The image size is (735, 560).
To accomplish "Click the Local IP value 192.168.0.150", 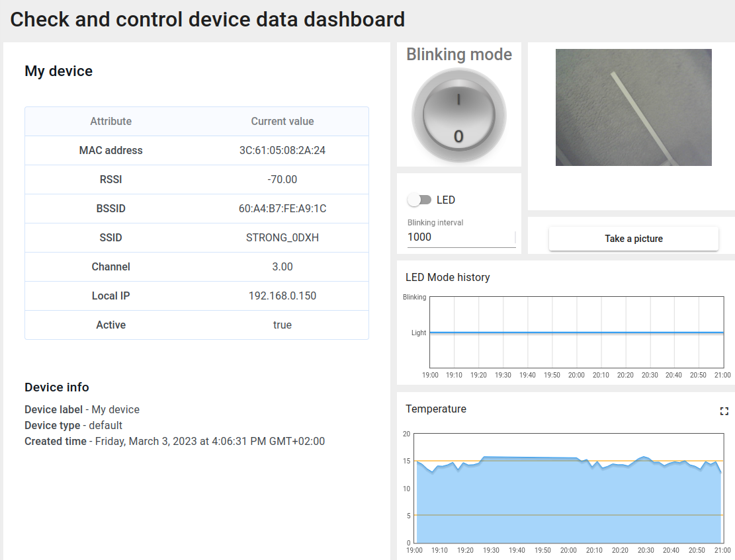I will coord(282,296).
